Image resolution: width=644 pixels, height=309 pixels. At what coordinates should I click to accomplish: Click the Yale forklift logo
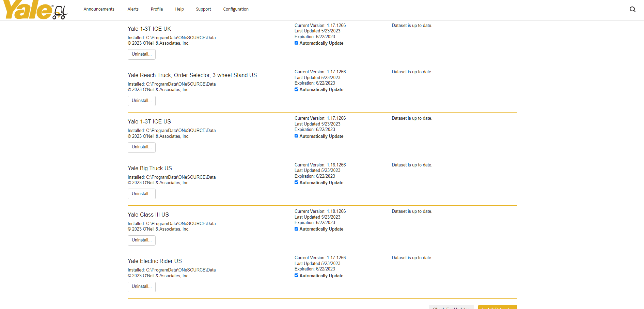(34, 11)
